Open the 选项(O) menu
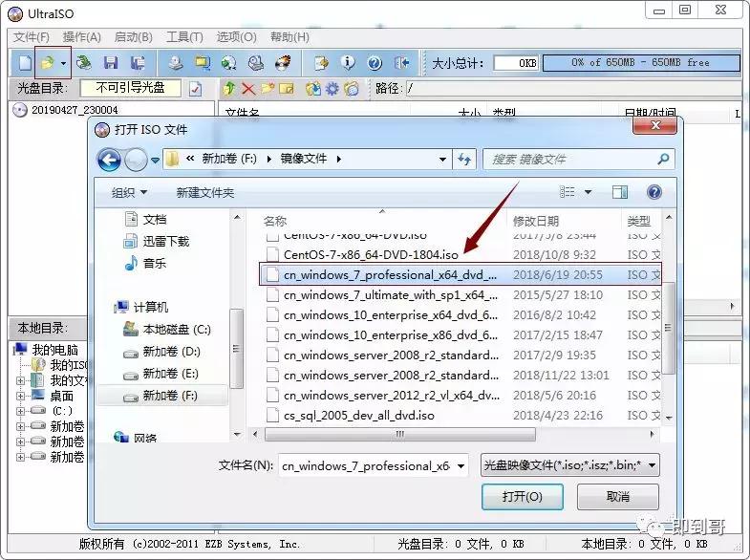The image size is (750, 560). [236, 37]
